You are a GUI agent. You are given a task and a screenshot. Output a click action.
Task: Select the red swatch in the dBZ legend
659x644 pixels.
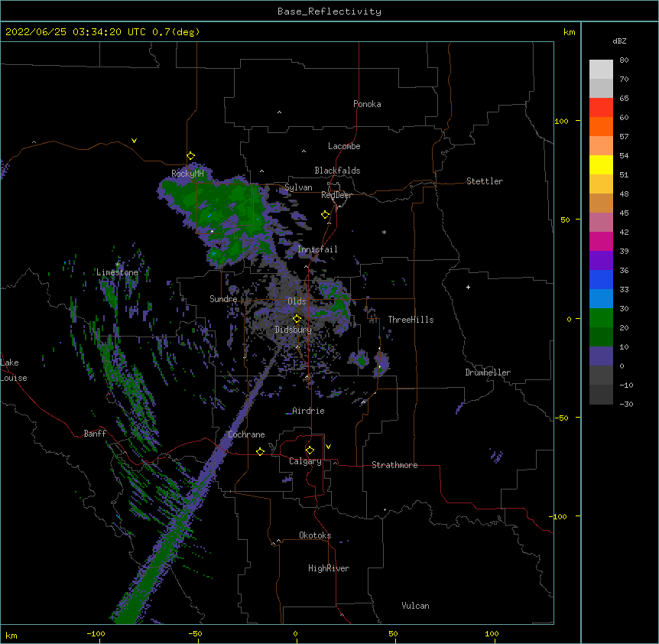click(x=601, y=108)
